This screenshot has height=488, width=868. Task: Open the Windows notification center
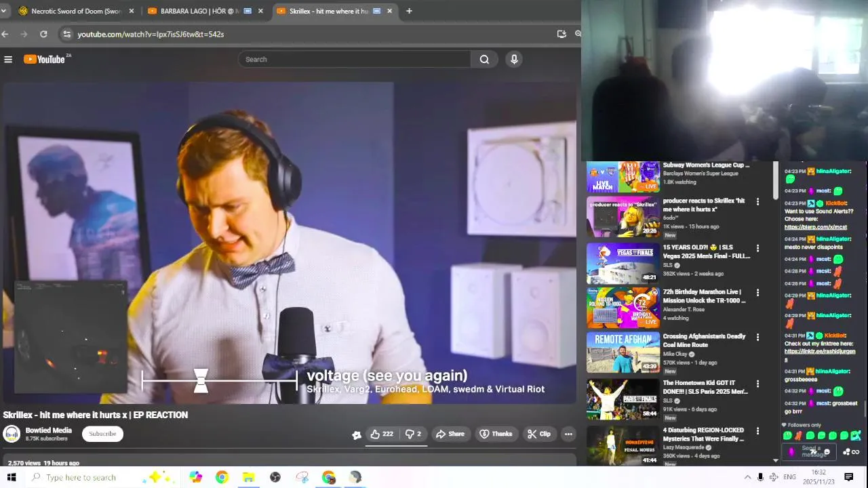[x=848, y=477]
